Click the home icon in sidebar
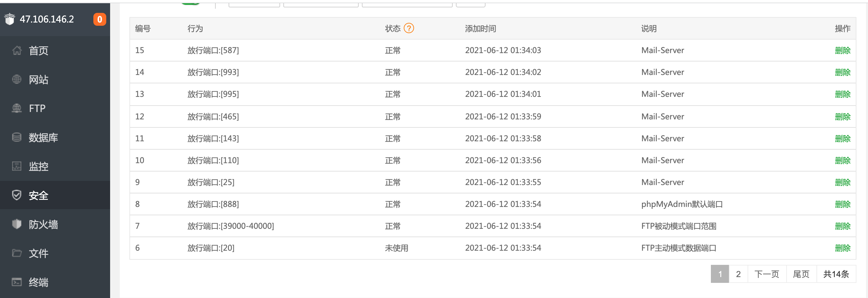The image size is (868, 298). coord(16,51)
